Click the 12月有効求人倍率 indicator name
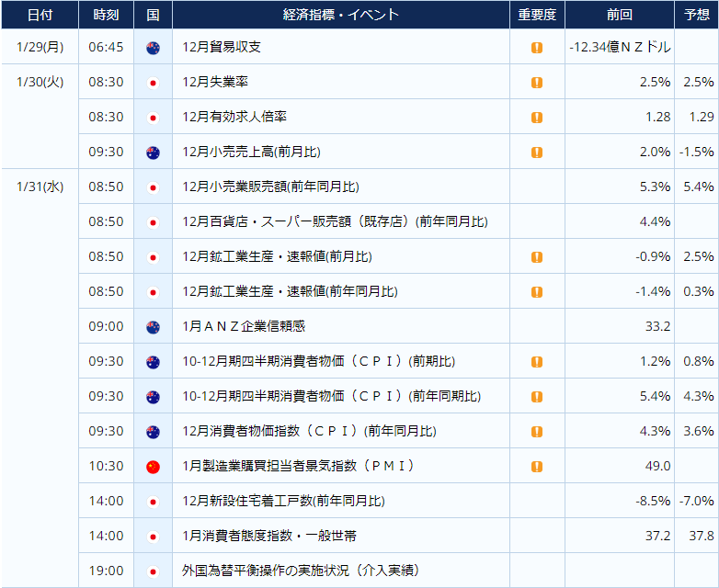This screenshot has width=719, height=588. (x=234, y=117)
